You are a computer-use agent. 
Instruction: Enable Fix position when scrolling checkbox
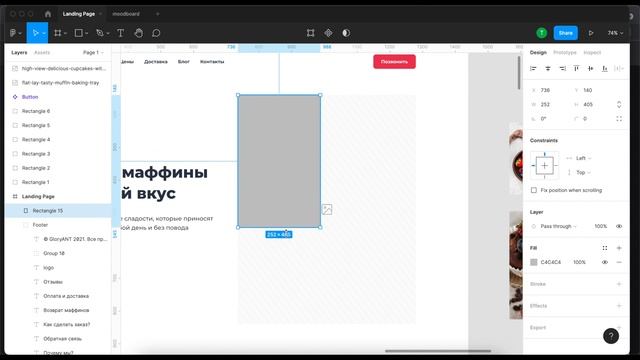pos(534,190)
